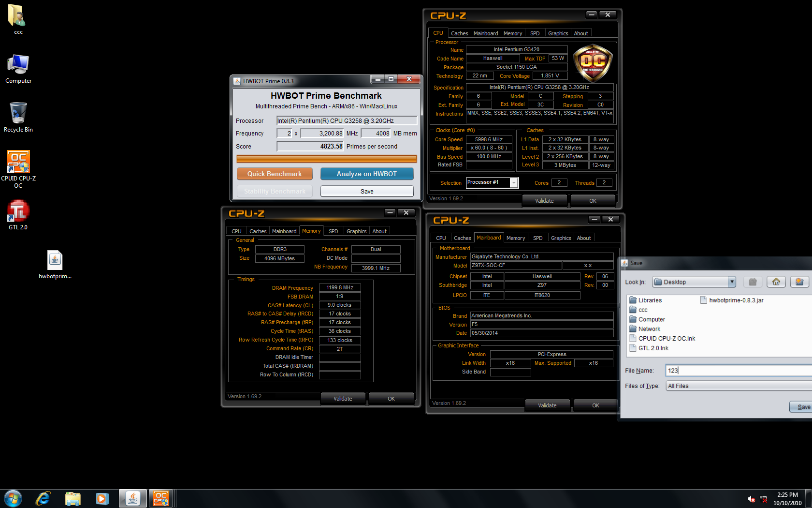Click motherboard model Z97X-SOC-CF
The image size is (812, 508).
coord(516,265)
